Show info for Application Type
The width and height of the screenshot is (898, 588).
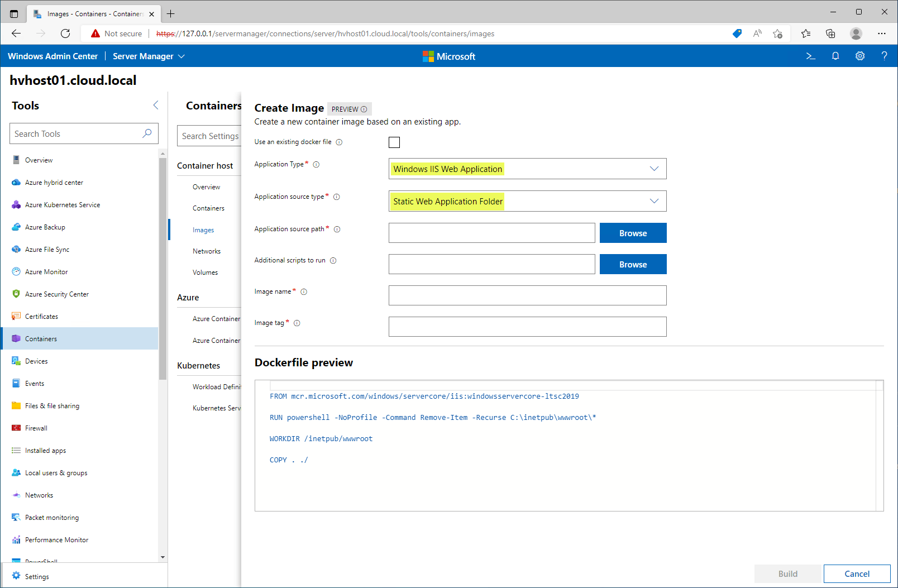(316, 164)
